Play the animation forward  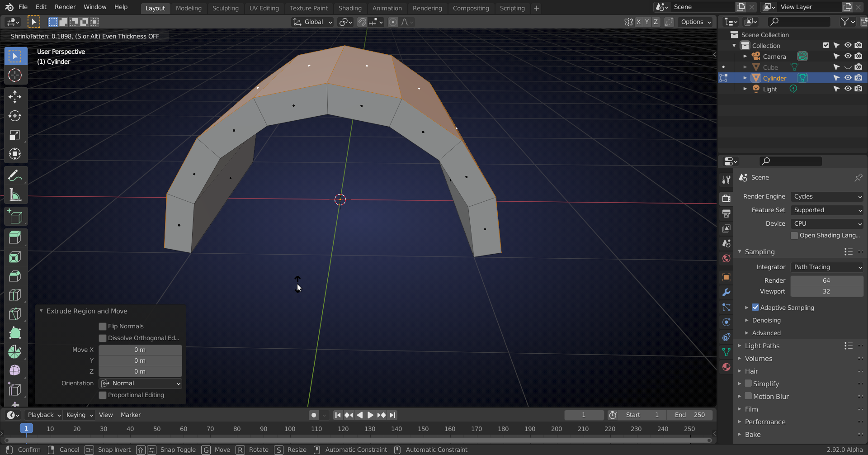coord(370,415)
